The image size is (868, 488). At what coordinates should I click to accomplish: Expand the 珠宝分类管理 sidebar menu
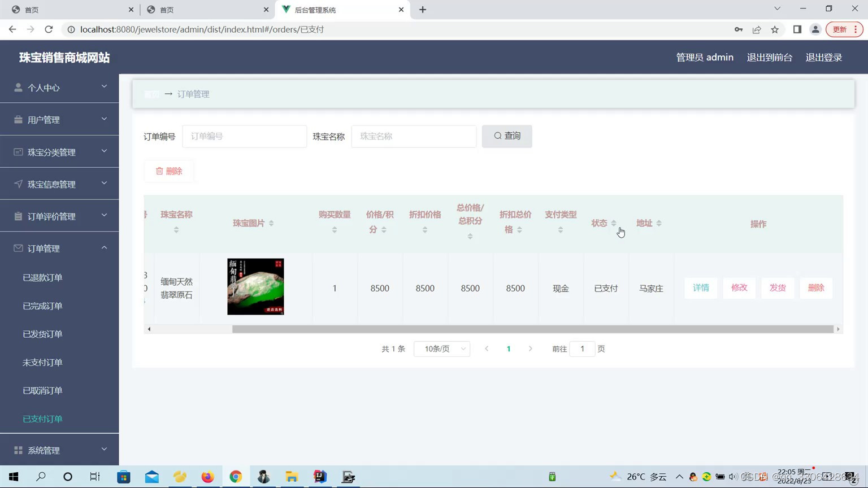(59, 152)
